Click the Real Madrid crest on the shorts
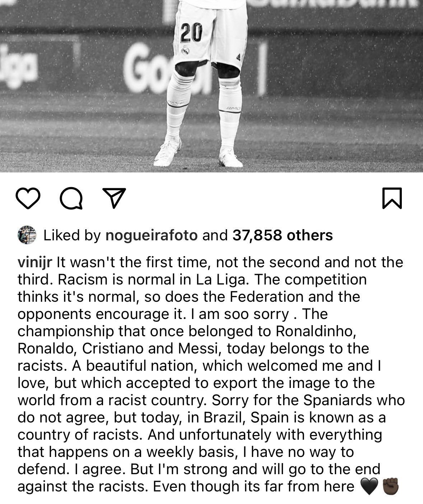 click(185, 51)
